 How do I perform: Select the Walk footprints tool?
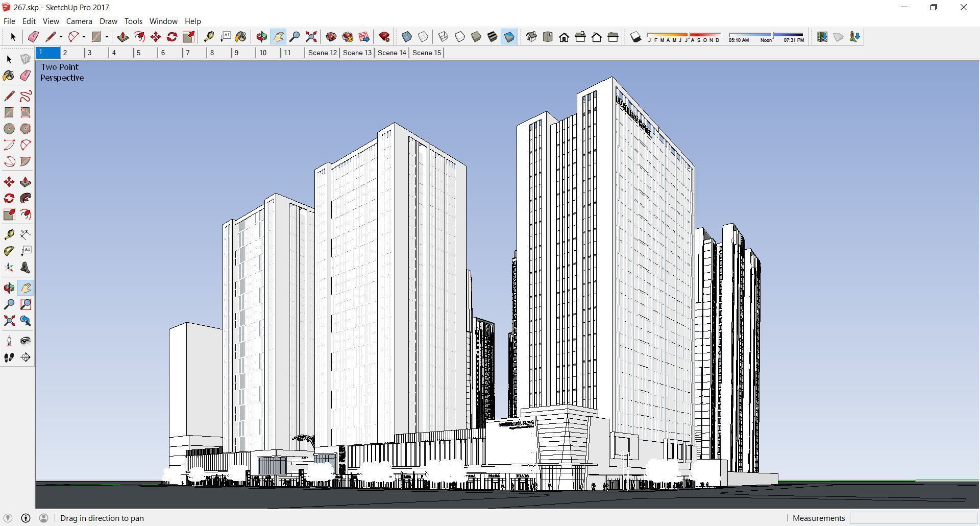[9, 357]
